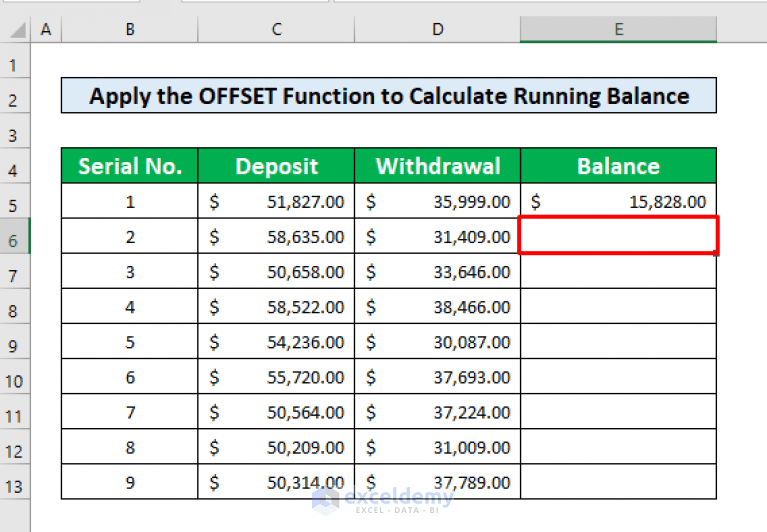This screenshot has height=532, width=767.
Task: Select empty balance cell in serial 3 row
Action: (x=619, y=271)
